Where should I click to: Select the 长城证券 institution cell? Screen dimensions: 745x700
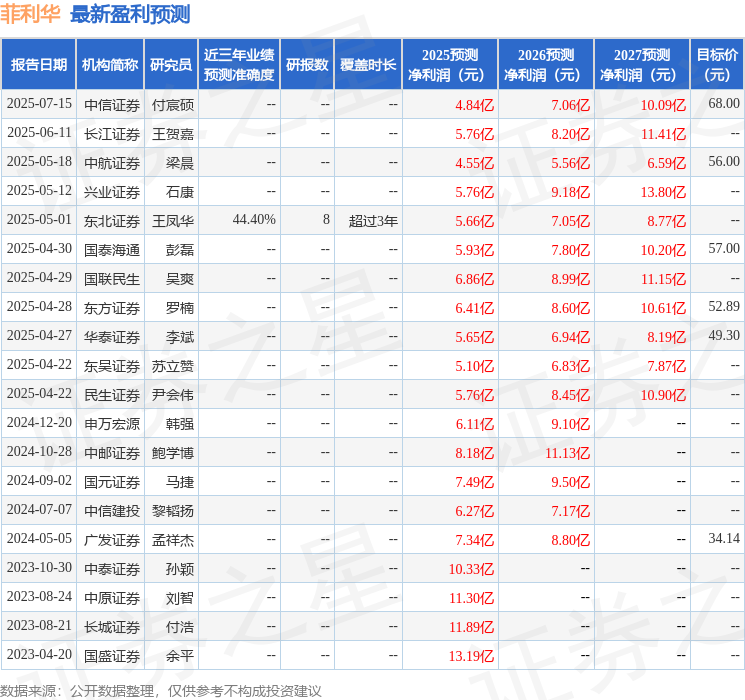[112, 627]
